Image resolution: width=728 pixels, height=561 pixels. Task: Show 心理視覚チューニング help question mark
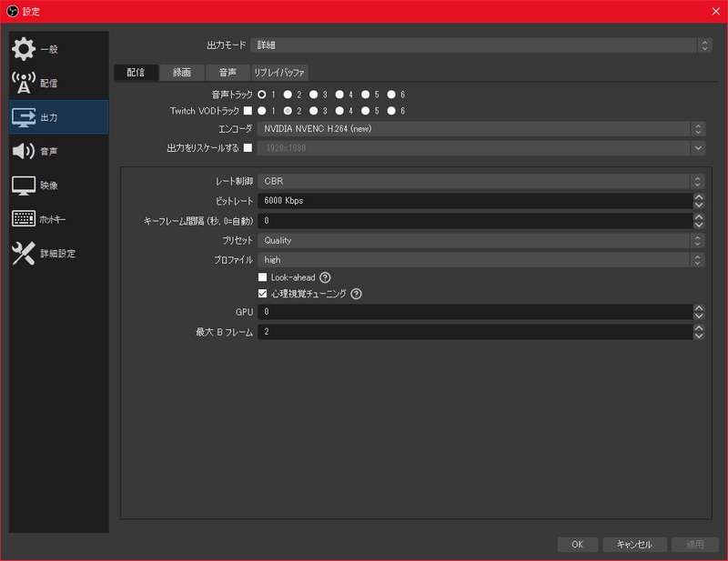pyautogui.click(x=356, y=294)
